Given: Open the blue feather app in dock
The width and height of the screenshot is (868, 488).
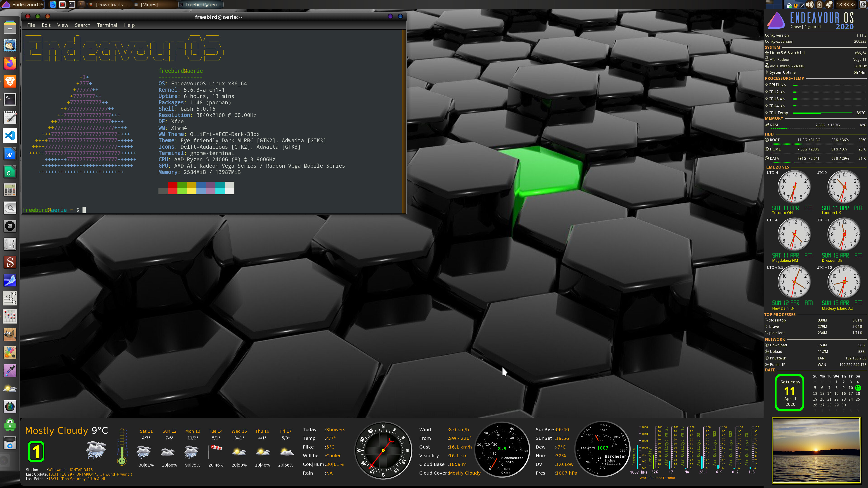Looking at the screenshot, I should [10, 280].
